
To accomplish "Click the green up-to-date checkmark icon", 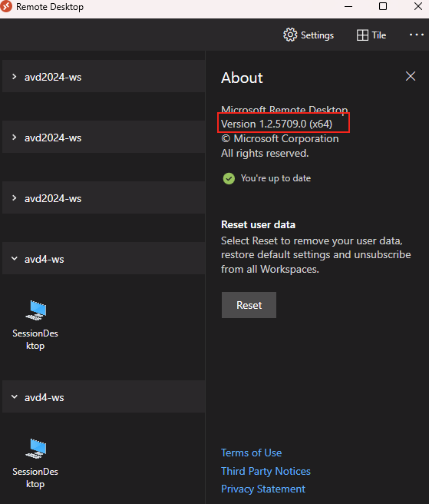I will click(229, 178).
